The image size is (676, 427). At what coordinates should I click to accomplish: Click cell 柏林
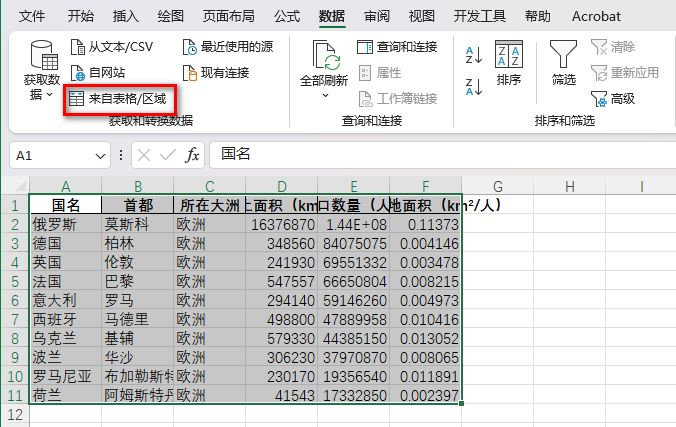click(138, 243)
